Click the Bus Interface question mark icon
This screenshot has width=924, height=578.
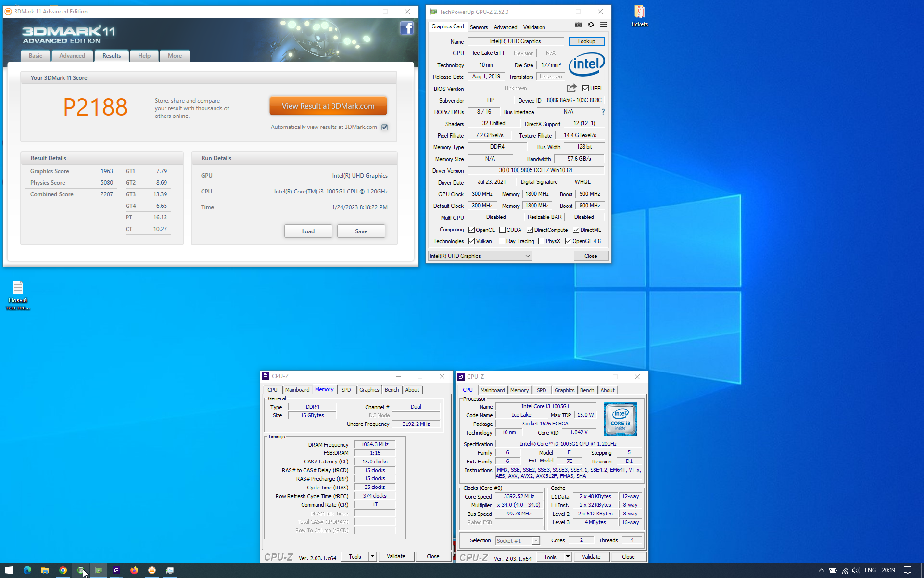[x=603, y=112]
